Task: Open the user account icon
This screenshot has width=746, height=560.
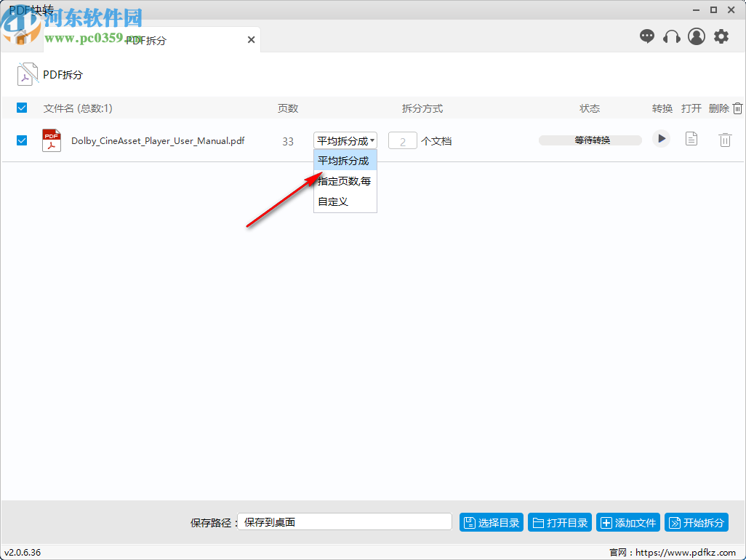Action: coord(696,36)
